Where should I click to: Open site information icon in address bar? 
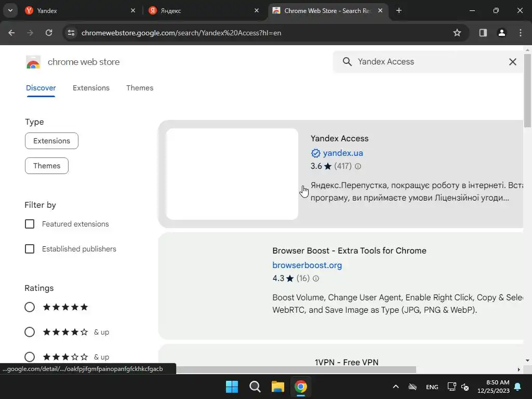(71, 33)
